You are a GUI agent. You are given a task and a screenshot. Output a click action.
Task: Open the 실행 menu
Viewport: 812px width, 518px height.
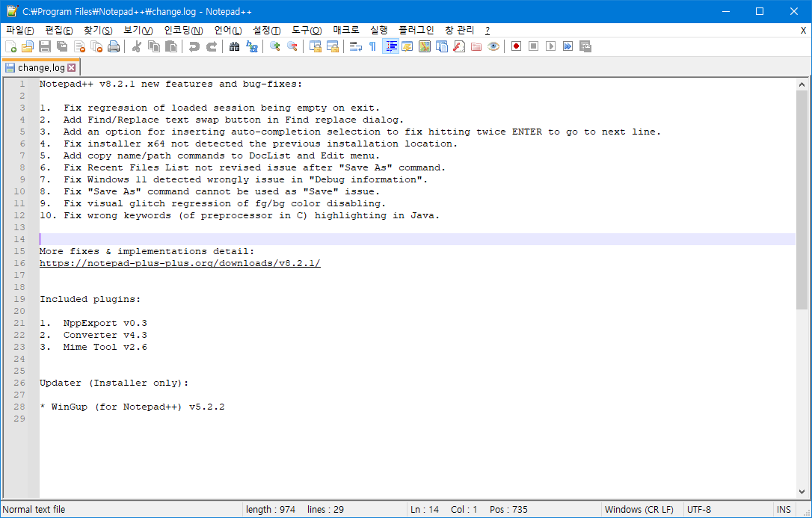pos(379,31)
